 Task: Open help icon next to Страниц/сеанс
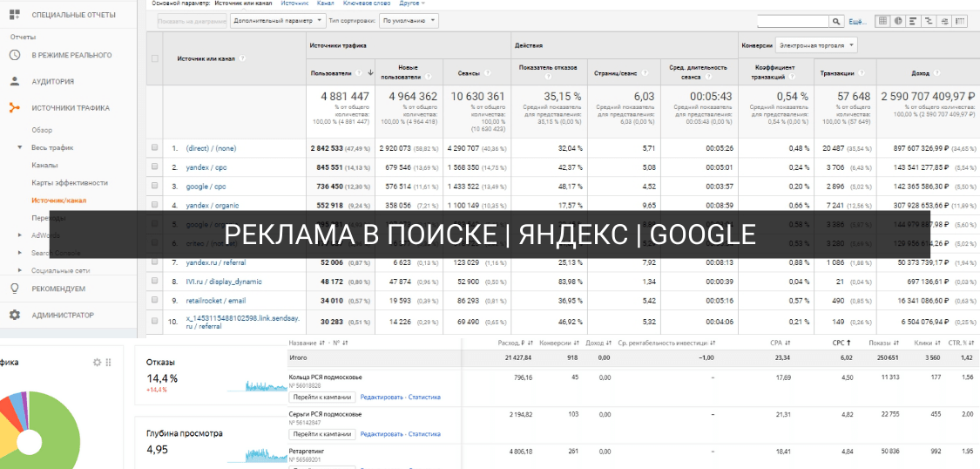pos(644,73)
